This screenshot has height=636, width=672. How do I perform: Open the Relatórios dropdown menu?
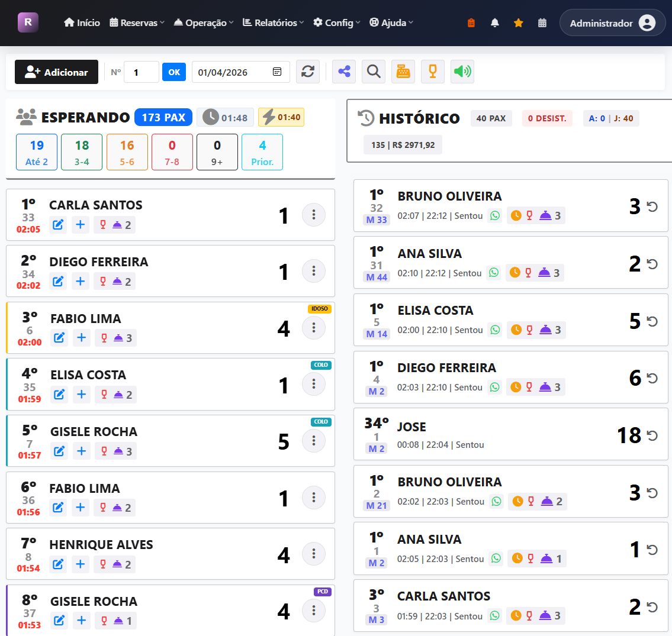pyautogui.click(x=274, y=23)
